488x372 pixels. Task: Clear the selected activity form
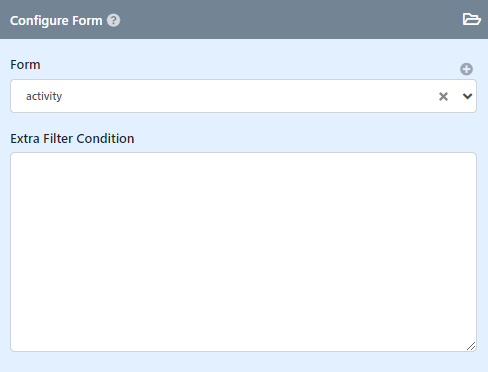click(x=443, y=96)
